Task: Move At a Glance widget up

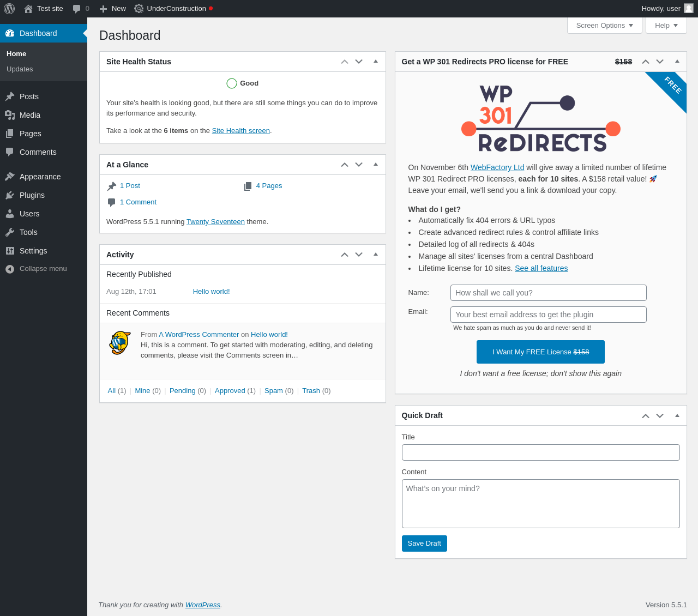Action: (345, 165)
